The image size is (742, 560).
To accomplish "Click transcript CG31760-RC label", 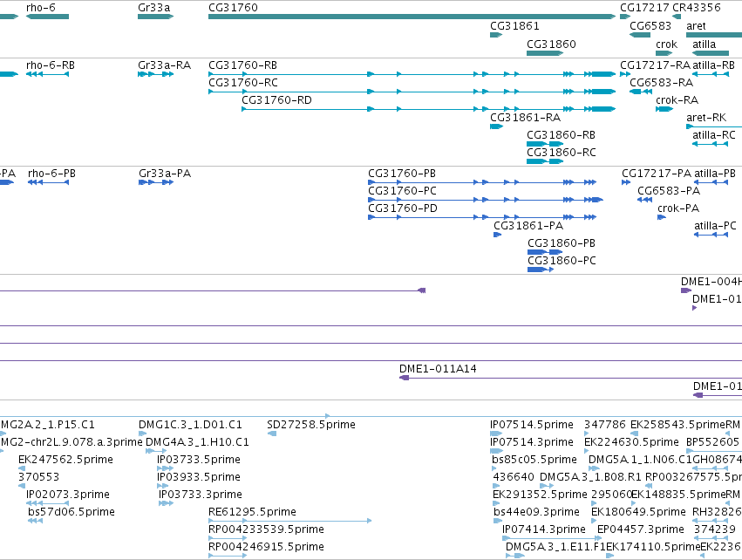I will tap(242, 83).
